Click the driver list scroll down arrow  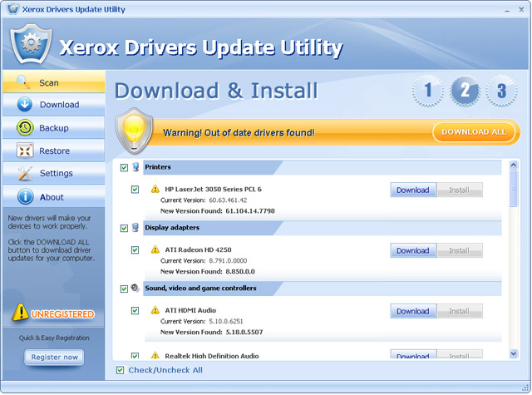point(514,353)
